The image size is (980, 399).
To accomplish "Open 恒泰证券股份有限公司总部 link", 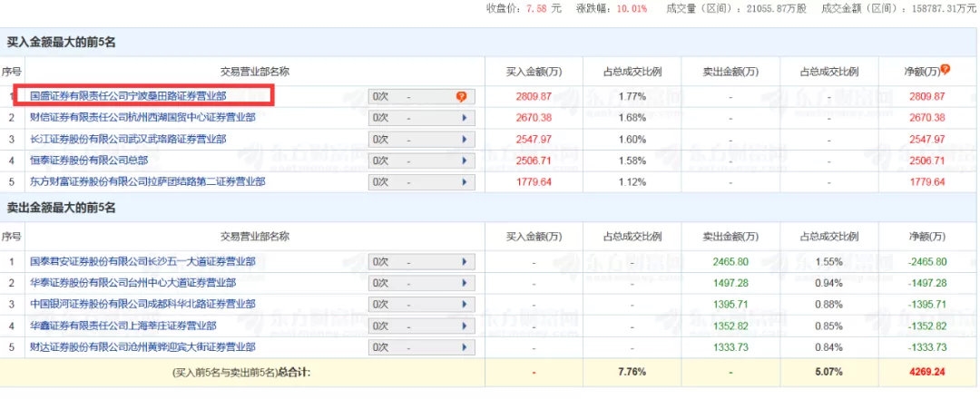I will (89, 161).
